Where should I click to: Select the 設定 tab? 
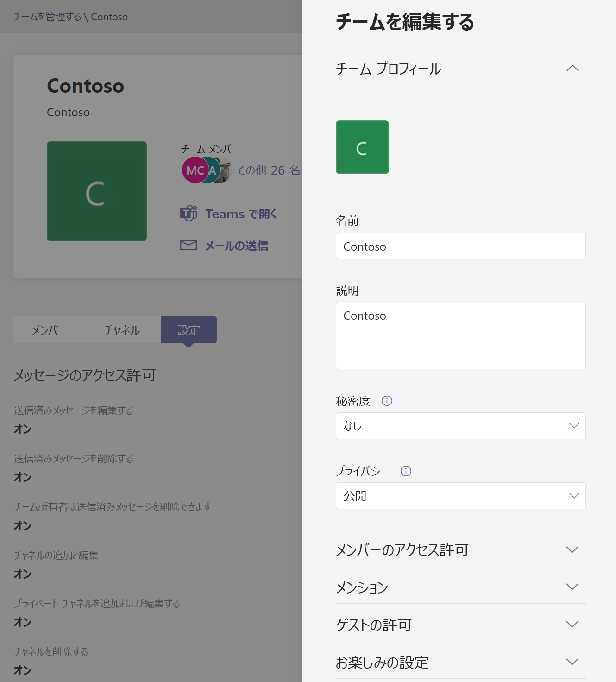(x=189, y=330)
